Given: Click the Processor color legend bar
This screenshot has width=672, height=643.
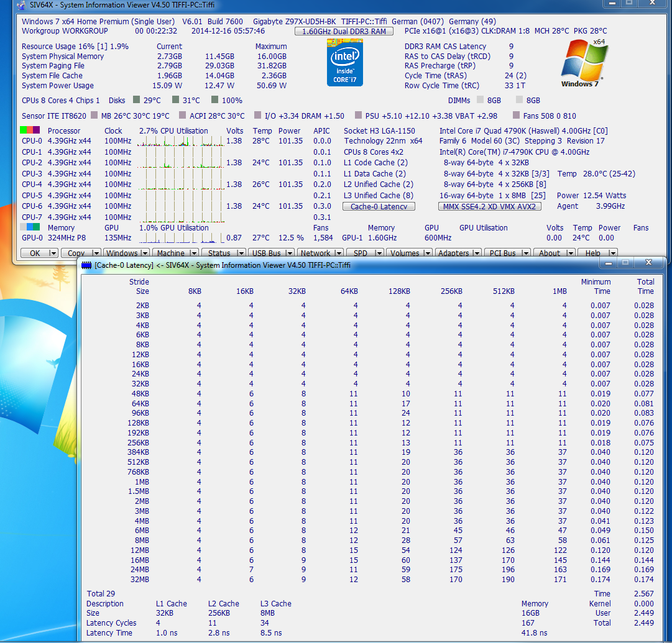Looking at the screenshot, I should pyautogui.click(x=30, y=130).
